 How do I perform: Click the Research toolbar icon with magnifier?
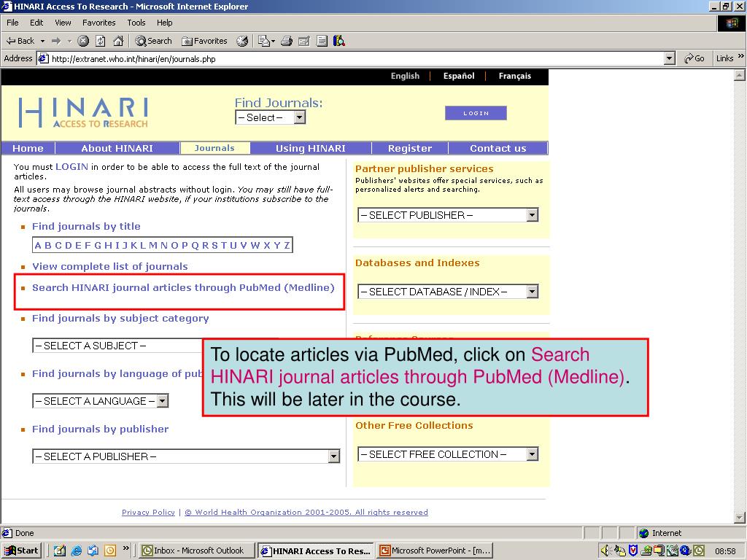coord(339,41)
